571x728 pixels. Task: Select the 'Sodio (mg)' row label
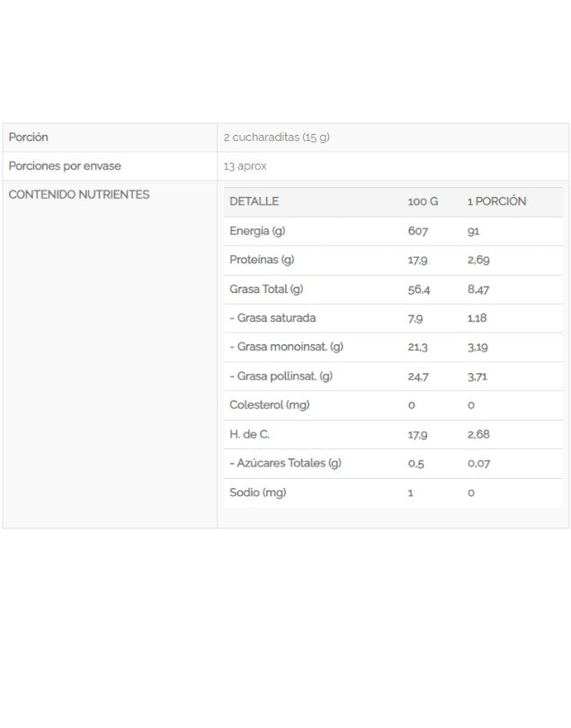257,493
